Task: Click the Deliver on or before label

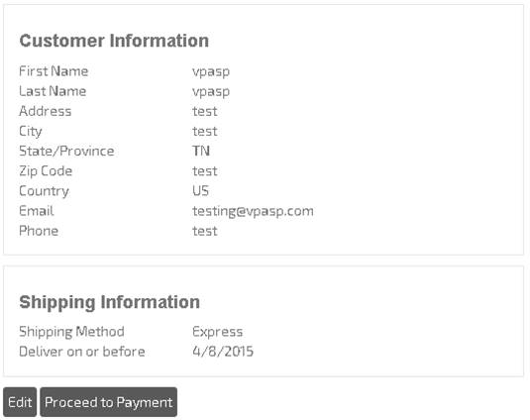Action: click(82, 352)
